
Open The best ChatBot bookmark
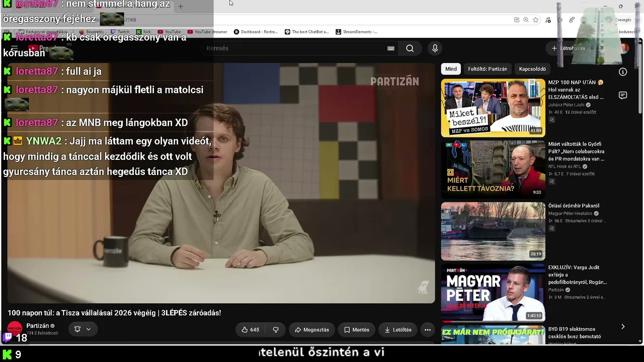pyautogui.click(x=306, y=32)
